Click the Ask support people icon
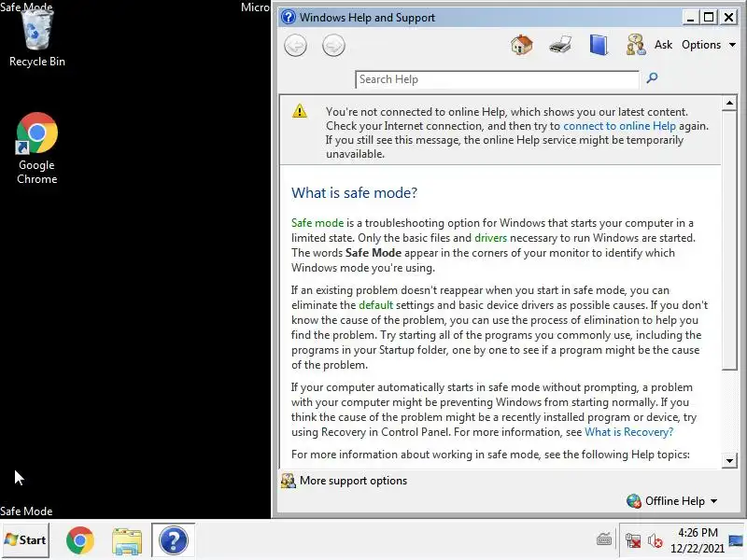The image size is (747, 560). [636, 45]
